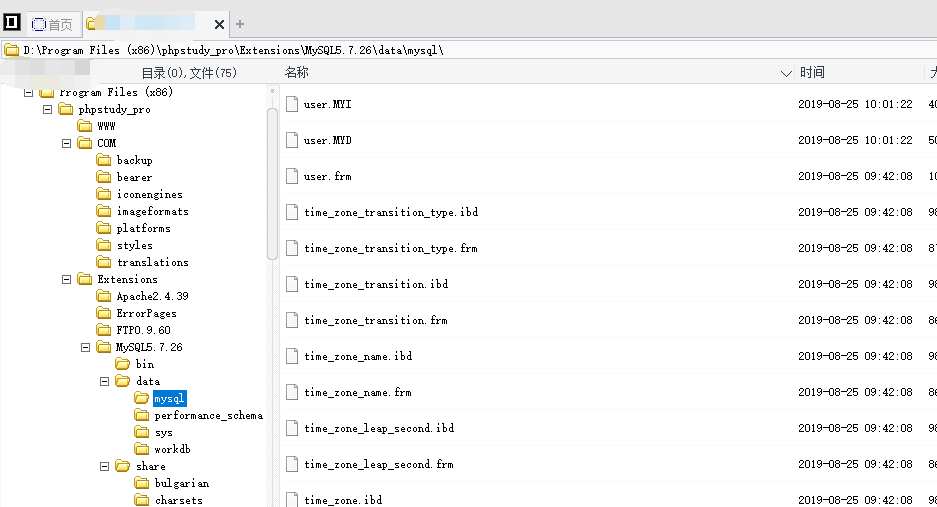This screenshot has width=937, height=507.
Task: Select the translations folder in tree
Action: 152,262
